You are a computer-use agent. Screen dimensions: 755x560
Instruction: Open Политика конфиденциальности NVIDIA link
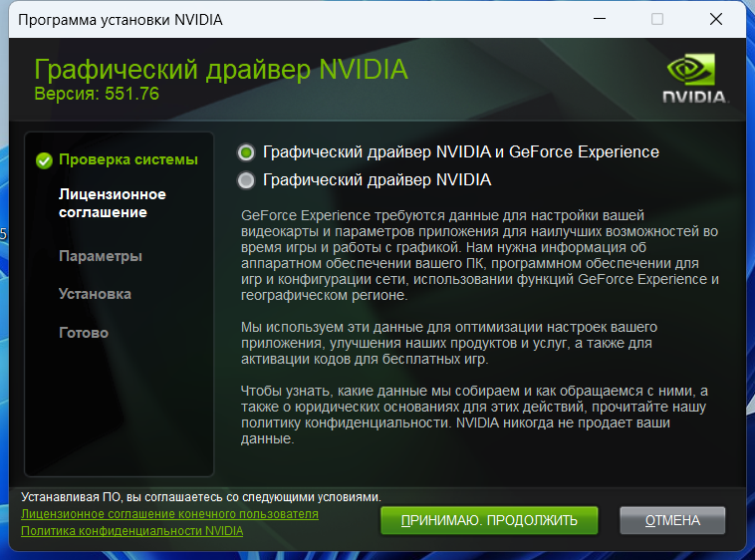[x=131, y=531]
